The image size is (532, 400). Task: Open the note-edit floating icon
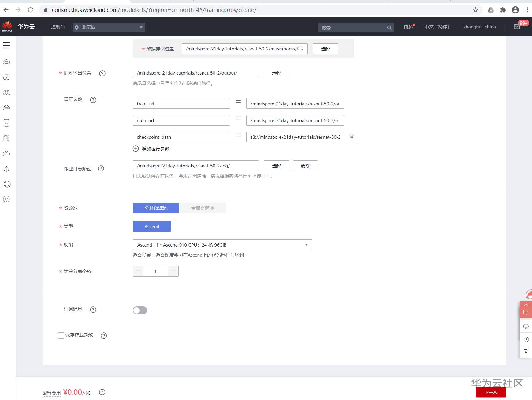526,352
